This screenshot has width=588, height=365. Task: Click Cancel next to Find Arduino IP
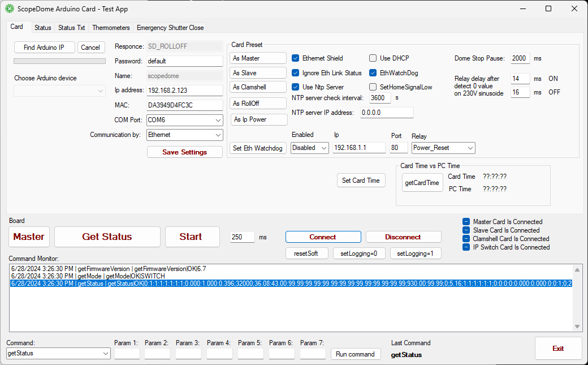pyautogui.click(x=90, y=48)
